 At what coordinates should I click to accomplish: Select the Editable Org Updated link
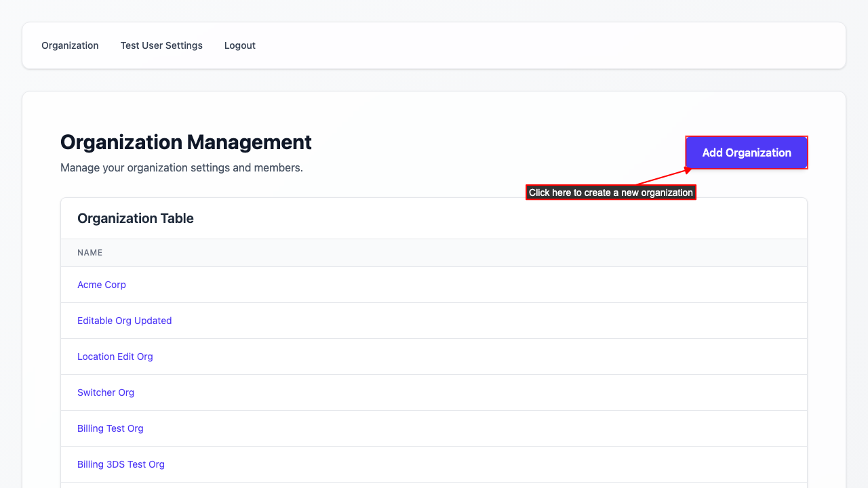pyautogui.click(x=124, y=321)
